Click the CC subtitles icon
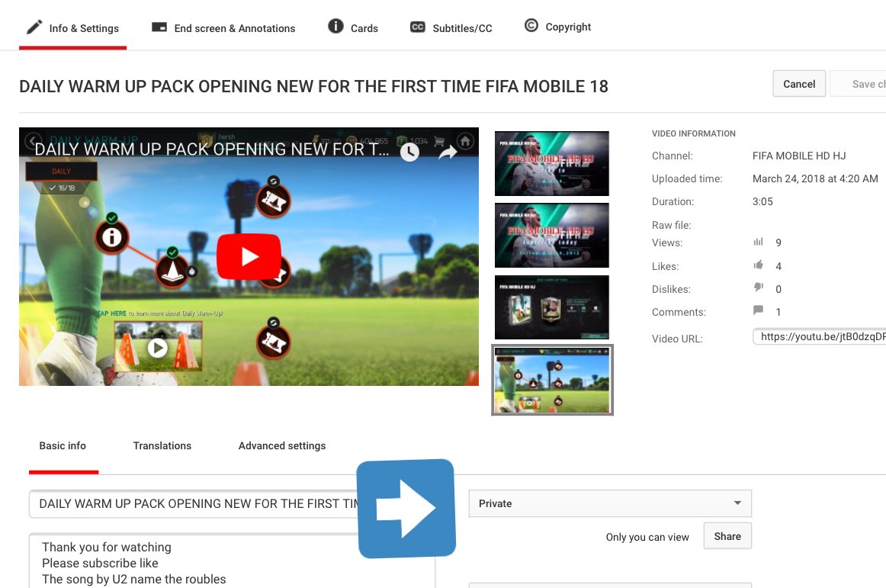The height and width of the screenshot is (588, 886). 418,27
